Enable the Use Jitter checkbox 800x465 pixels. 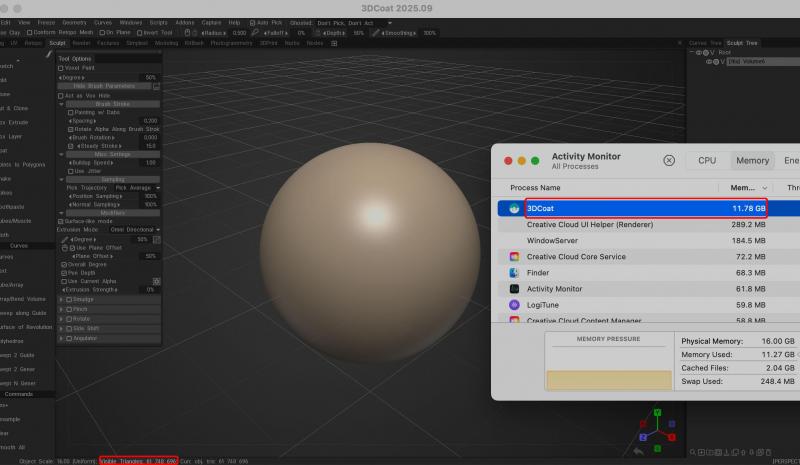(x=69, y=171)
